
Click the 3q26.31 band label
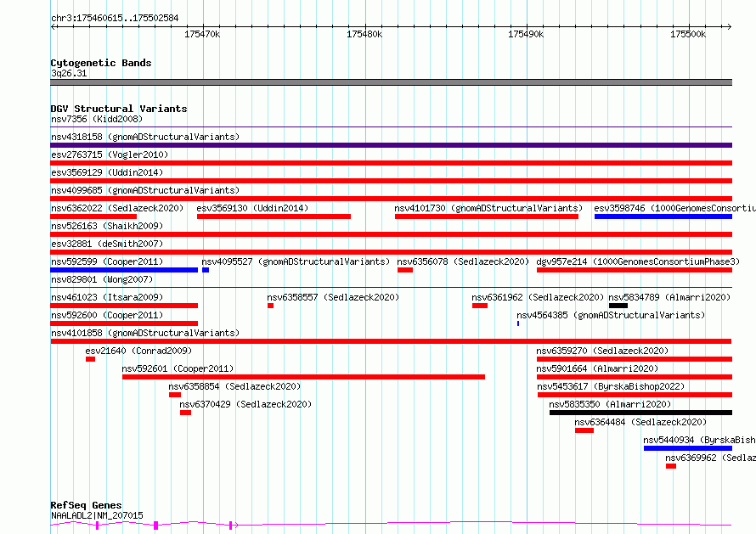click(x=69, y=73)
